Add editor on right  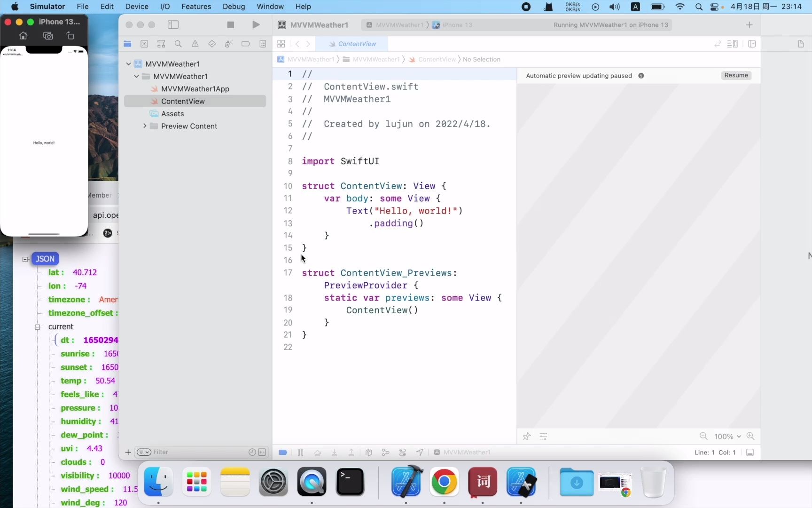coord(752,44)
